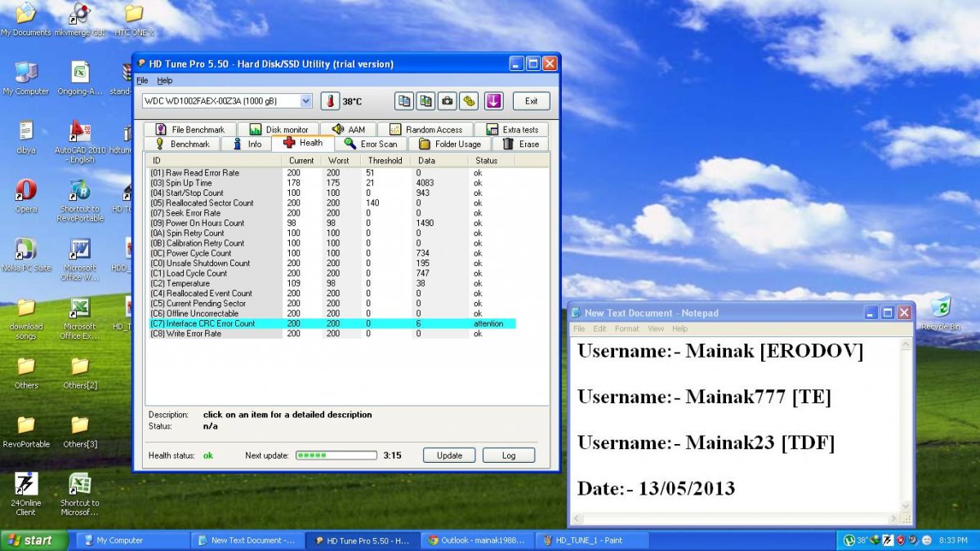The width and height of the screenshot is (980, 551).
Task: Select the HTC ONE X desktop folder
Action: (134, 20)
